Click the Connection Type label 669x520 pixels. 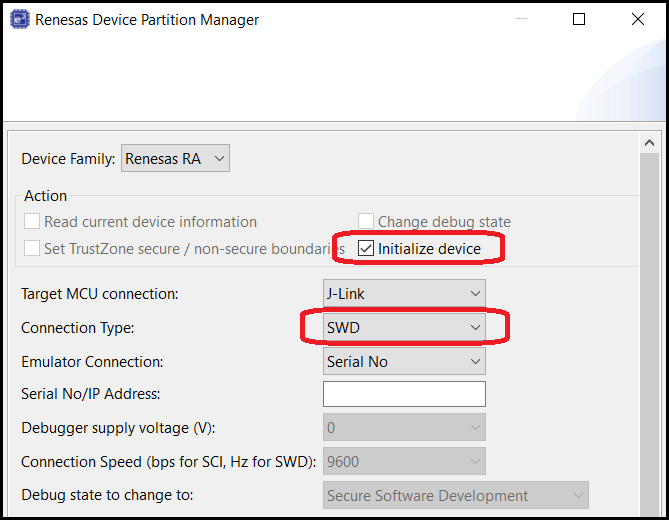tap(78, 328)
